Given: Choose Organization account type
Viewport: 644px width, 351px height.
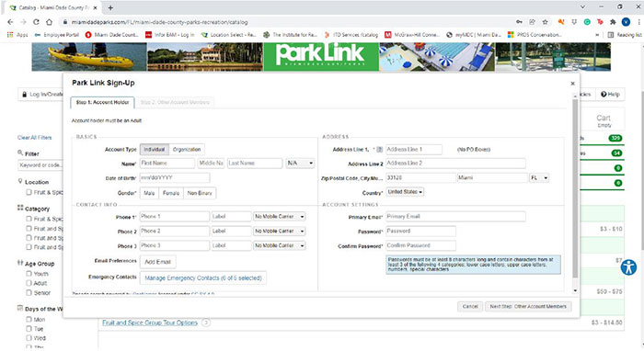Looking at the screenshot, I should click(187, 150).
